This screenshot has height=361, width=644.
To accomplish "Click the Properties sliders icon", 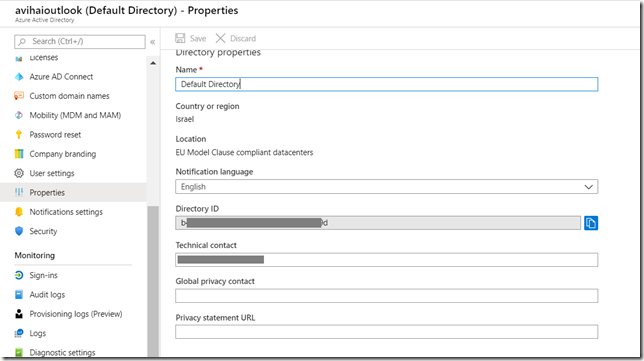I will point(19,193).
